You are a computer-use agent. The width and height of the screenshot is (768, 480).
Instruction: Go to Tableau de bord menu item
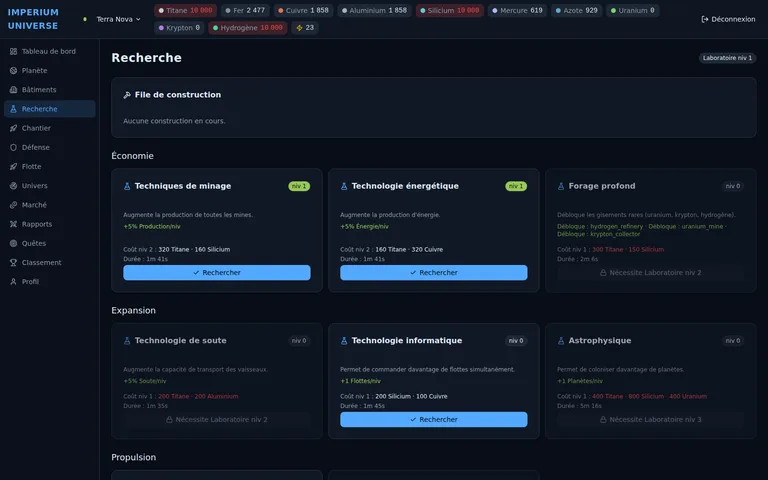[49, 51]
